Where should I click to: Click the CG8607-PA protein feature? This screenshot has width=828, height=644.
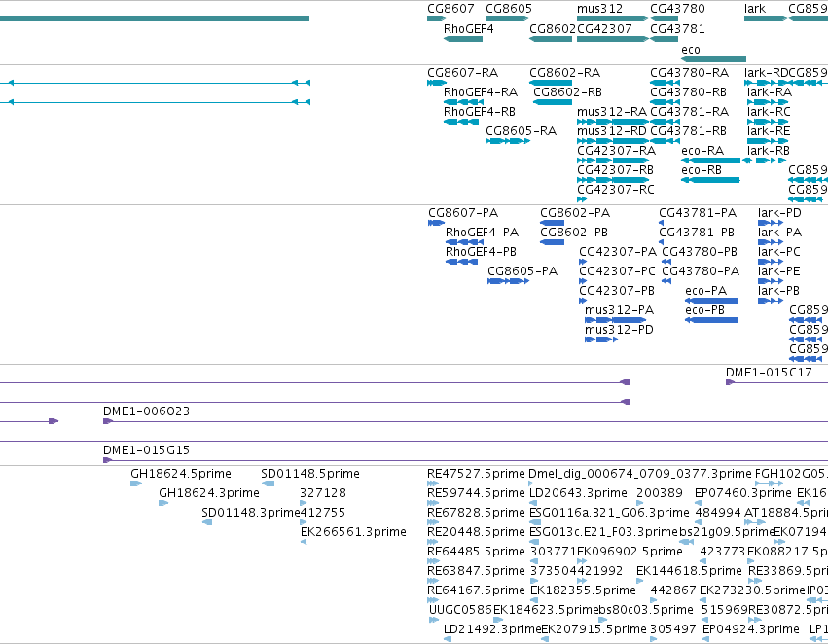pos(436,223)
